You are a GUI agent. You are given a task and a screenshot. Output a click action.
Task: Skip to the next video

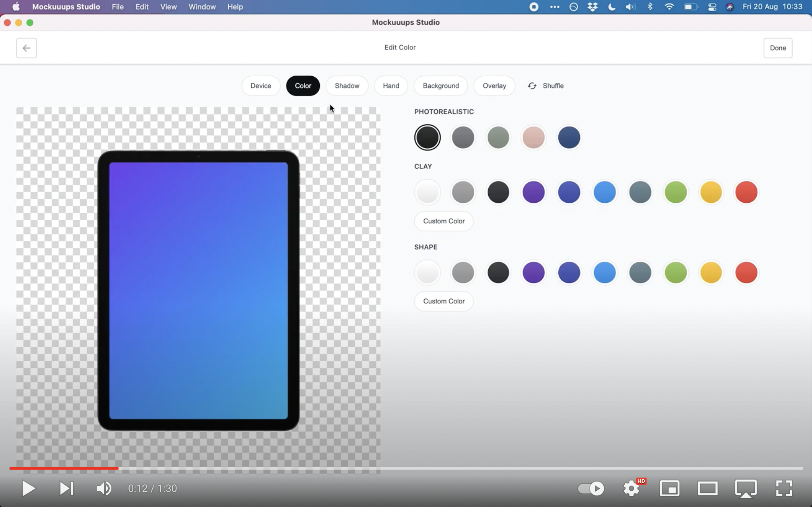66,488
